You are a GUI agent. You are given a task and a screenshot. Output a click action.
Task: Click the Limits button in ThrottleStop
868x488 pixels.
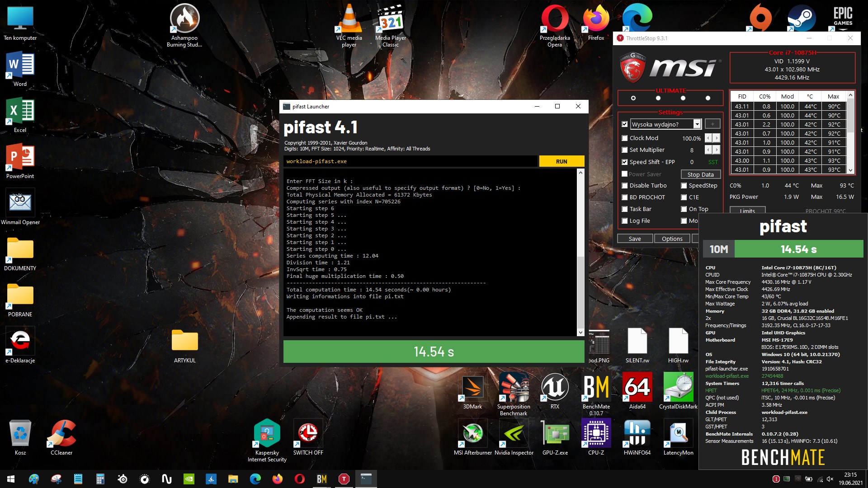[747, 211]
